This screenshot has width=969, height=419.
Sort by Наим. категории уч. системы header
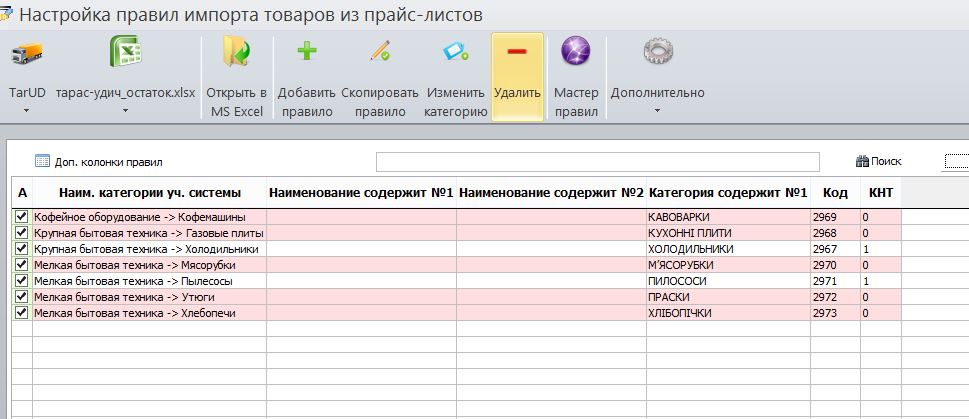(x=150, y=193)
